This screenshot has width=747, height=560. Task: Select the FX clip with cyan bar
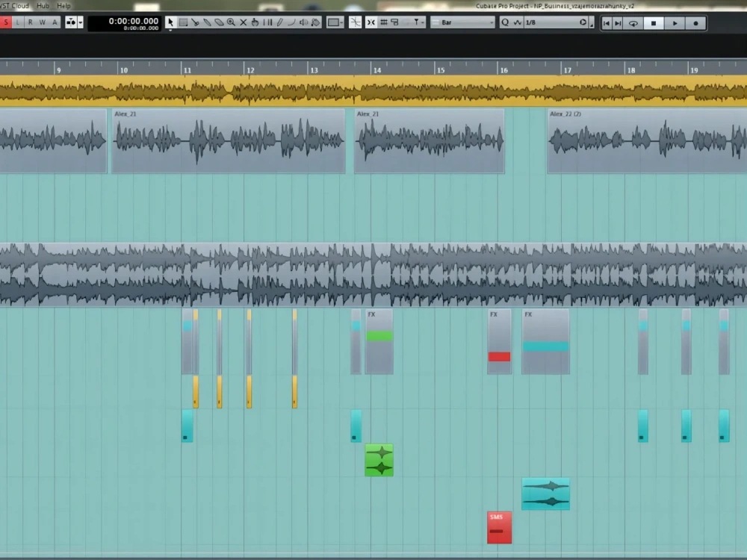coord(545,341)
